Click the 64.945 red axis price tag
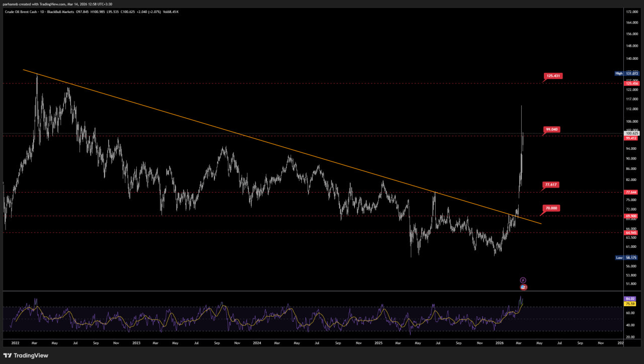The image size is (644, 364). point(631,233)
